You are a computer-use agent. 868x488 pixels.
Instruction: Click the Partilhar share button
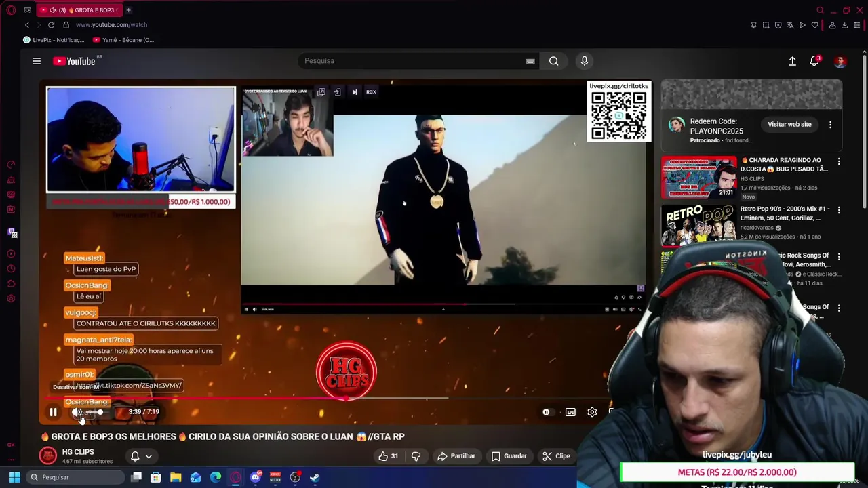(456, 456)
